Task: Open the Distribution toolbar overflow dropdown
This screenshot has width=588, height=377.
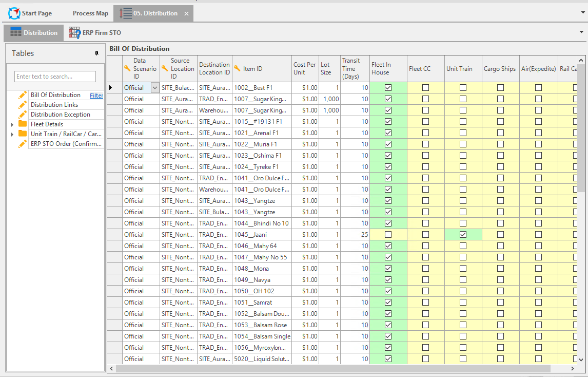Action: [581, 32]
